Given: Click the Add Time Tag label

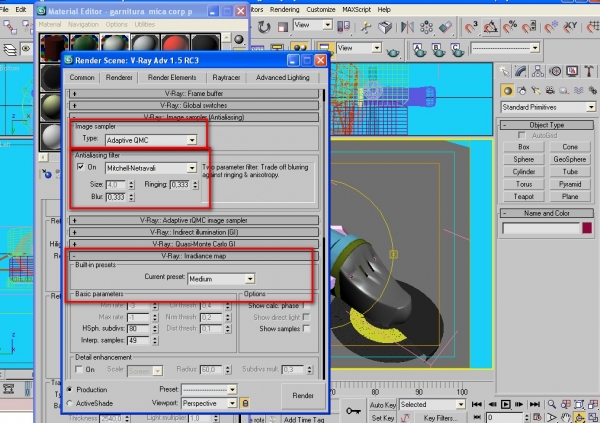Looking at the screenshot, I should point(304,420).
